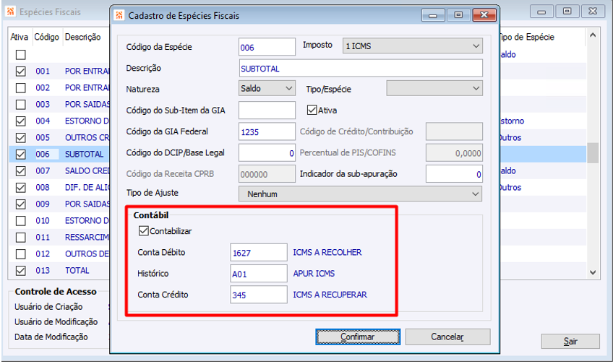Image resolution: width=613 pixels, height=364 pixels.
Task: Click the code 009 cell
Action: pyautogui.click(x=43, y=204)
